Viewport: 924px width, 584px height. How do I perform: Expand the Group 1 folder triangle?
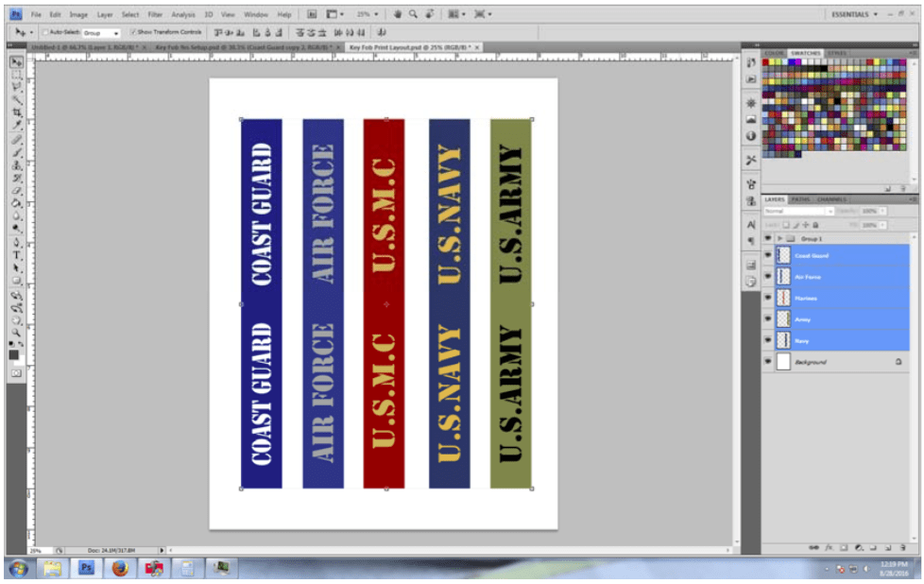[x=779, y=239]
